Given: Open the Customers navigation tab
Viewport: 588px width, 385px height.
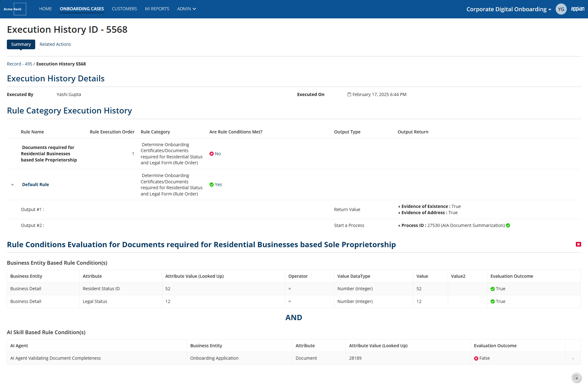Looking at the screenshot, I should [124, 9].
